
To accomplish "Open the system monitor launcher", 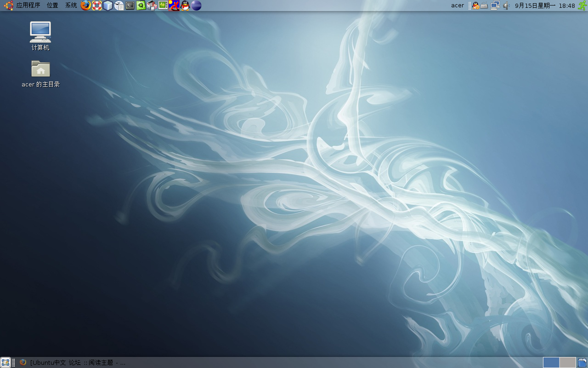I will pos(163,6).
